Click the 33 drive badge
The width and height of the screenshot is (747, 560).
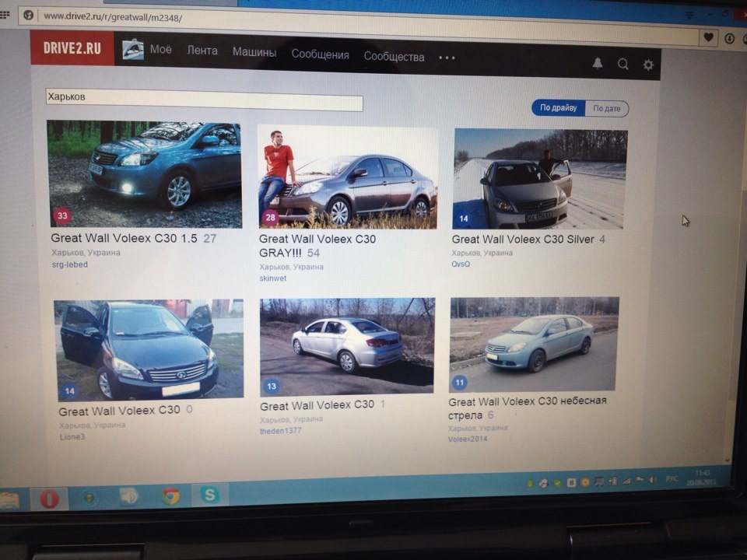[62, 215]
